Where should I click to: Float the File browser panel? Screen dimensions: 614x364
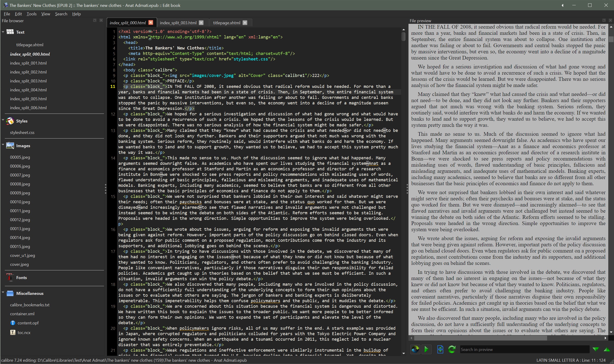[x=95, y=20]
